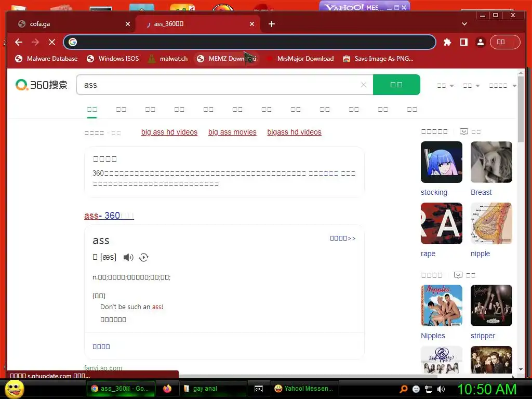Image resolution: width=532 pixels, height=399 pixels.
Task: Open the Chrome extensions puzzle icon
Action: pos(447,42)
